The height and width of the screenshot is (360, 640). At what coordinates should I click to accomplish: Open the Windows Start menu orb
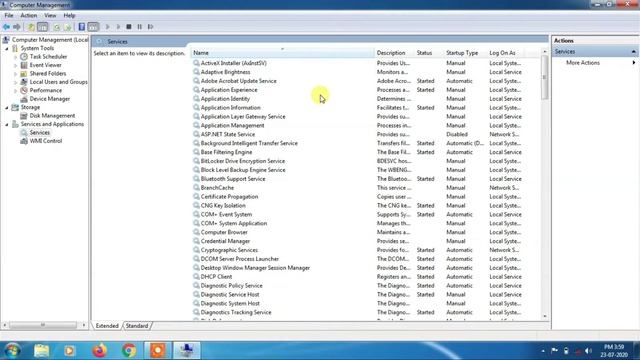(x=13, y=351)
